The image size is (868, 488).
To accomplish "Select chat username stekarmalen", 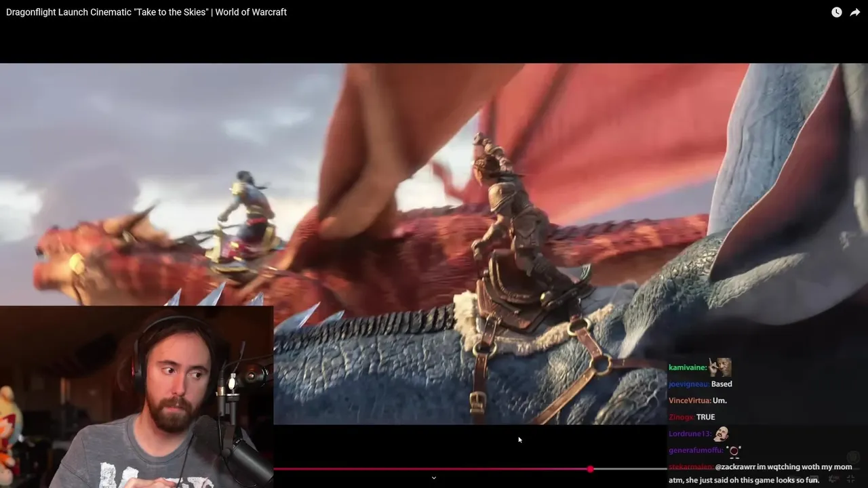I will 691,467.
